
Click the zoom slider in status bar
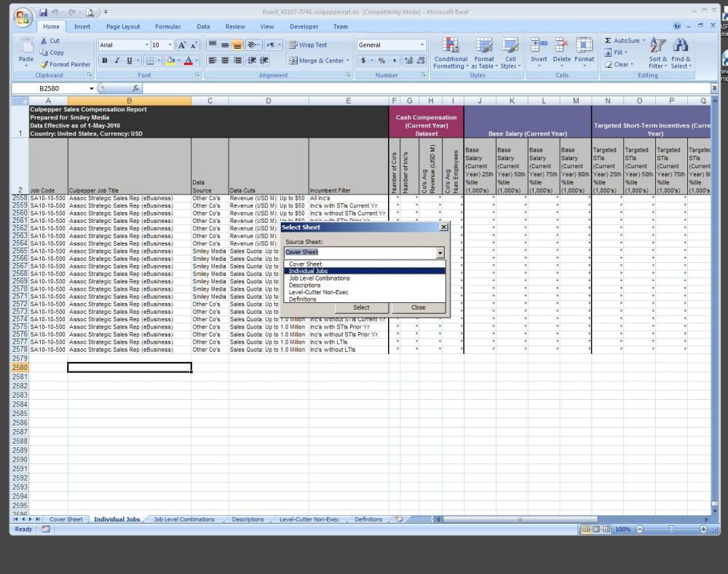pyautogui.click(x=670, y=529)
